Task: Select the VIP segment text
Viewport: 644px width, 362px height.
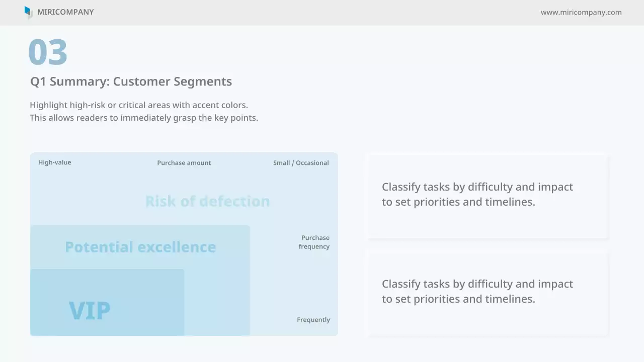Action: 90,310
